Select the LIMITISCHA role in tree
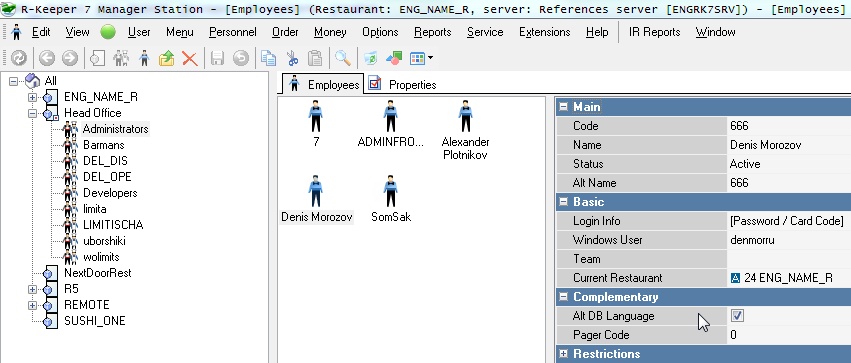Screen dimensions: 851x363 click(x=113, y=225)
